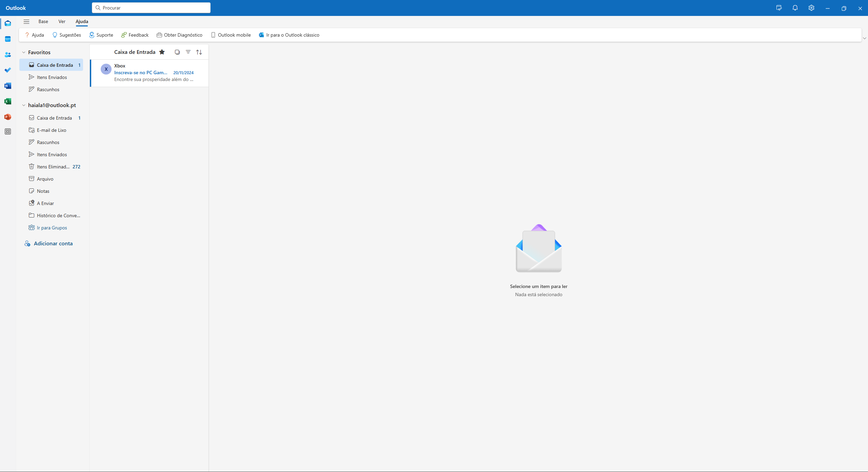Toggle favorite star for Caixa de Entrada
This screenshot has height=472, width=868.
pos(162,52)
